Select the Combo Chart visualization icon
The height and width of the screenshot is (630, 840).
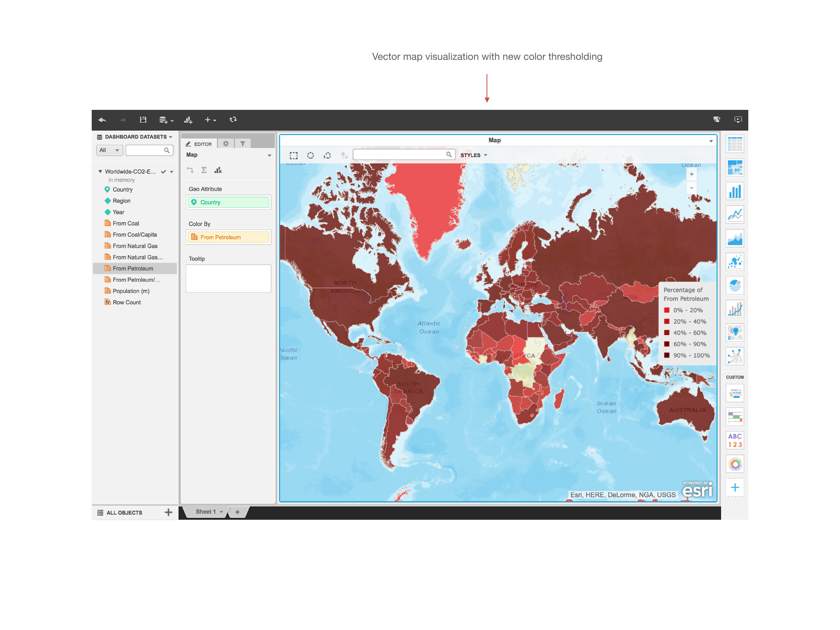coord(735,309)
